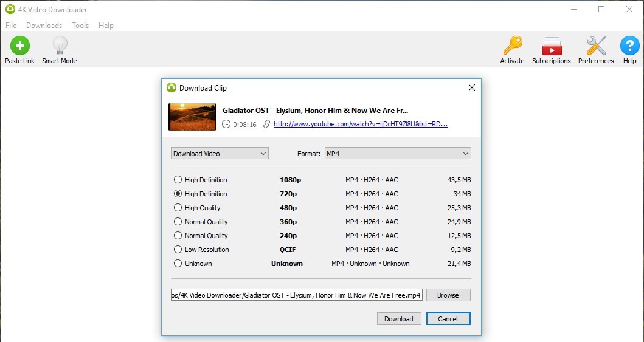The image size is (644, 342).
Task: Click the Download Clip dialog logo icon
Action: click(x=171, y=87)
